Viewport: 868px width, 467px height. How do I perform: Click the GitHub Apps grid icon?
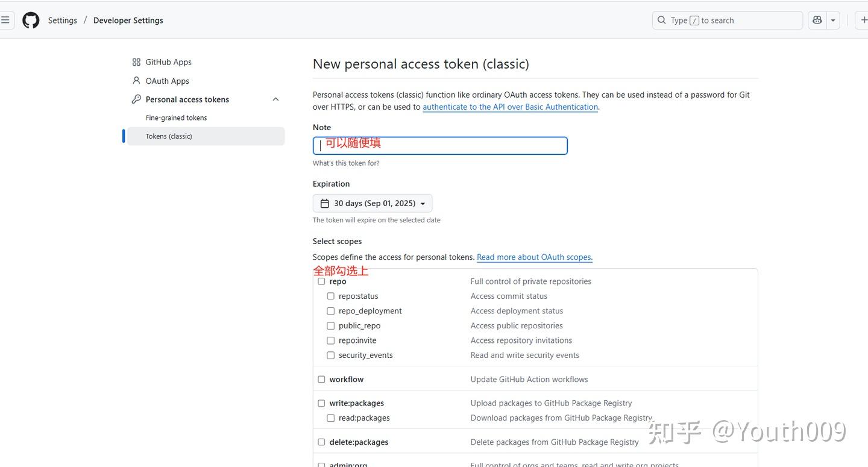click(x=136, y=62)
